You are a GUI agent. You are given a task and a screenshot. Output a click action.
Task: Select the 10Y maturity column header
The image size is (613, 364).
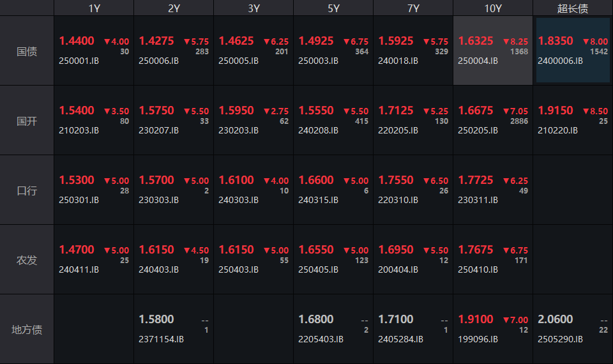493,8
